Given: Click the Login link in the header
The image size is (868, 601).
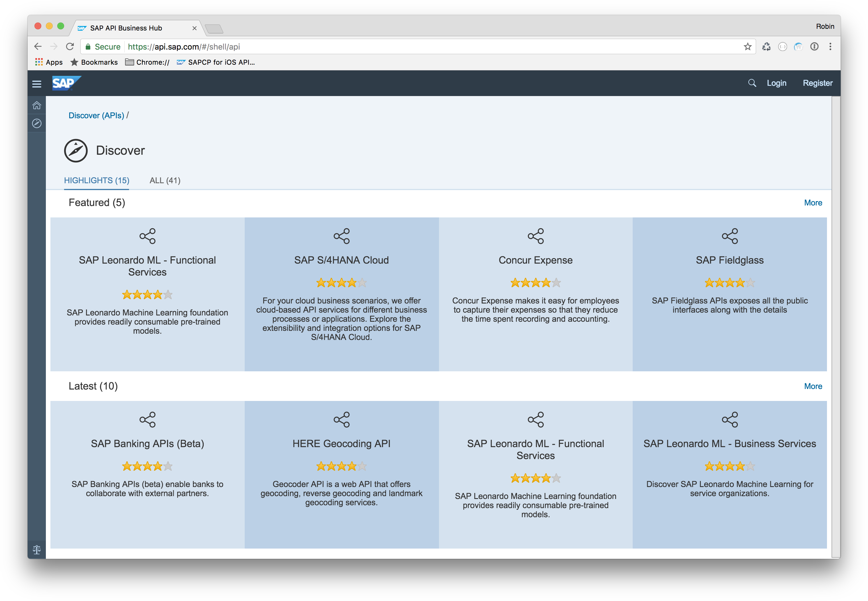Looking at the screenshot, I should pyautogui.click(x=777, y=83).
